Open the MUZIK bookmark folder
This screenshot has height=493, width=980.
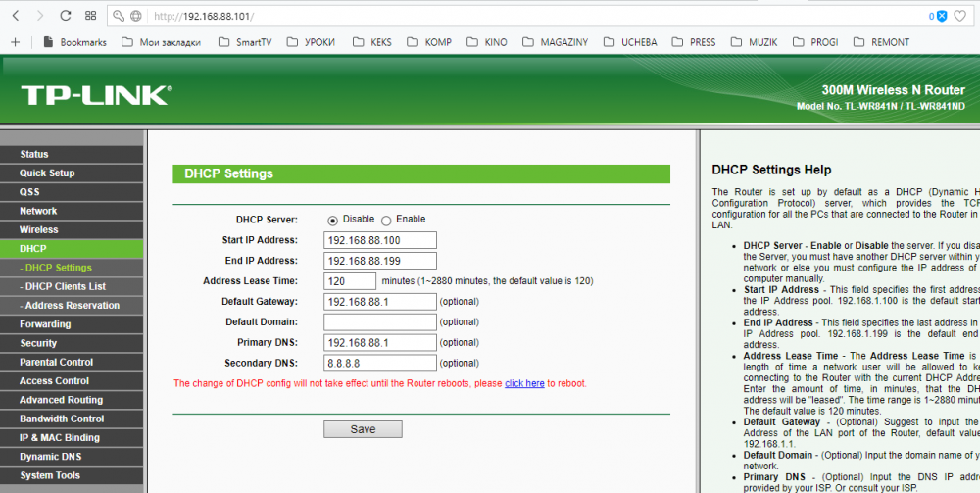(754, 42)
